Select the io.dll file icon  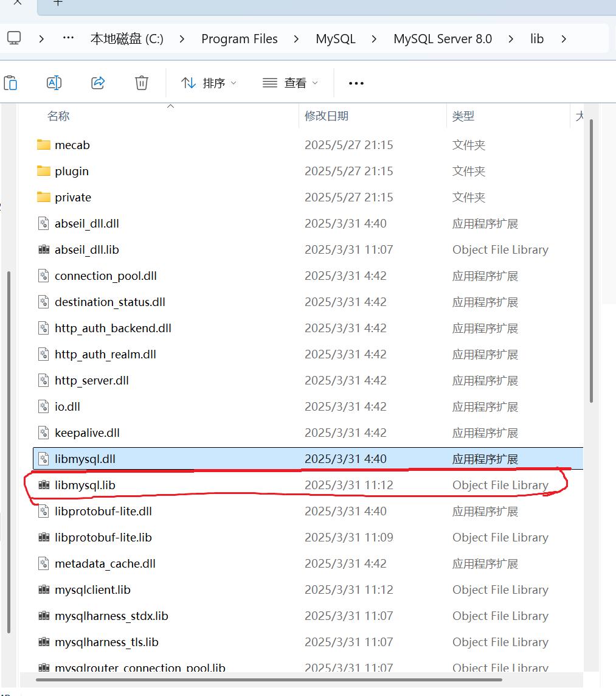pos(44,406)
